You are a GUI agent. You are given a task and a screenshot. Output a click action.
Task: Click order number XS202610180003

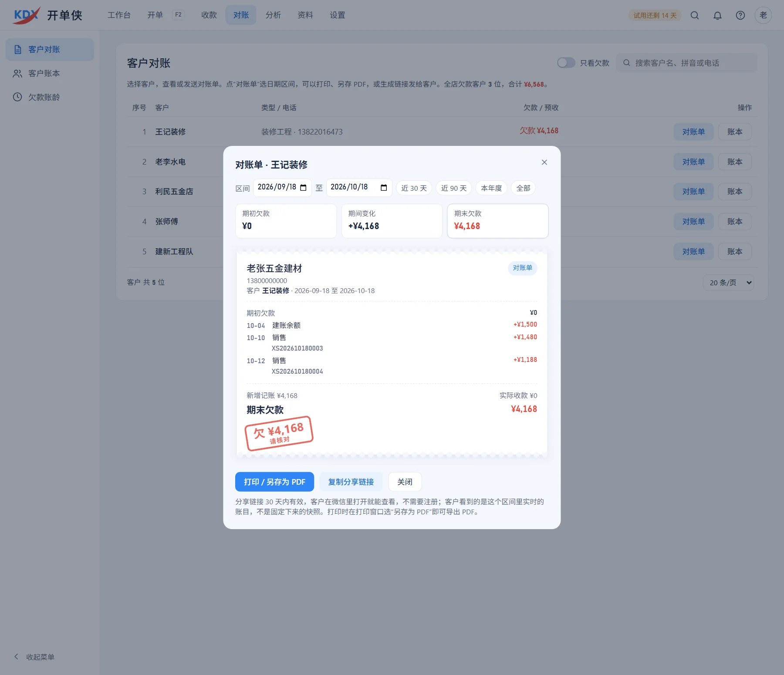point(297,348)
